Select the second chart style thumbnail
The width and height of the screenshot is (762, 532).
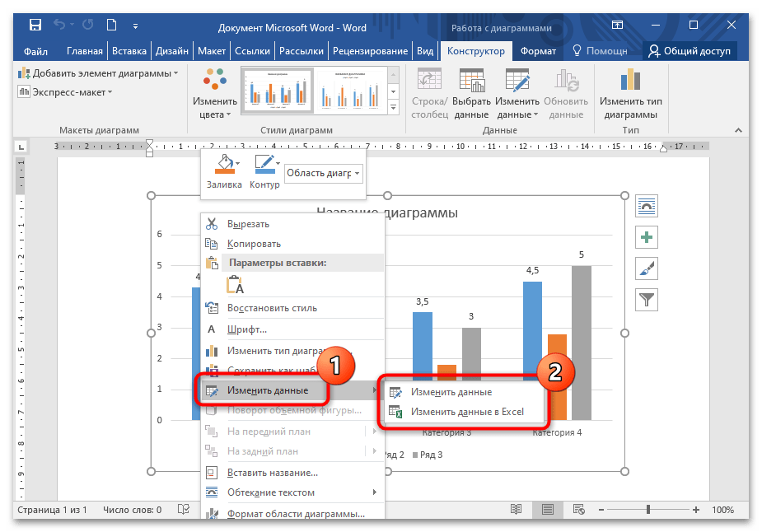click(x=351, y=91)
